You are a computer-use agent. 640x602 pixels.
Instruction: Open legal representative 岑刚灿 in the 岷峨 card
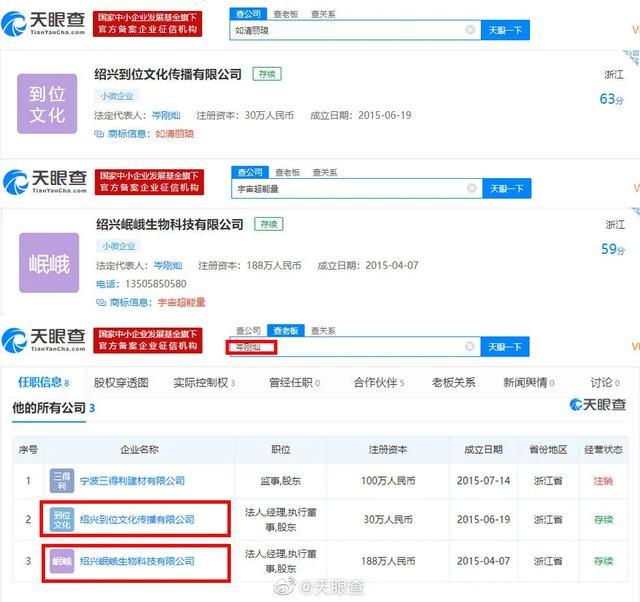pyautogui.click(x=168, y=266)
